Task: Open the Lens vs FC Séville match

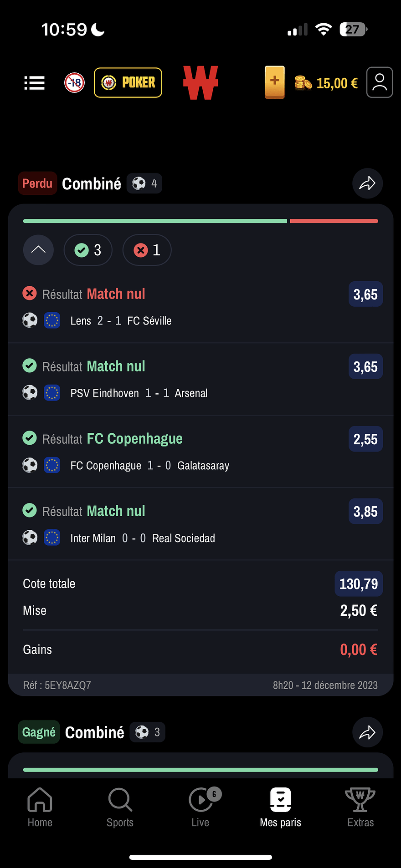Action: coord(121,321)
